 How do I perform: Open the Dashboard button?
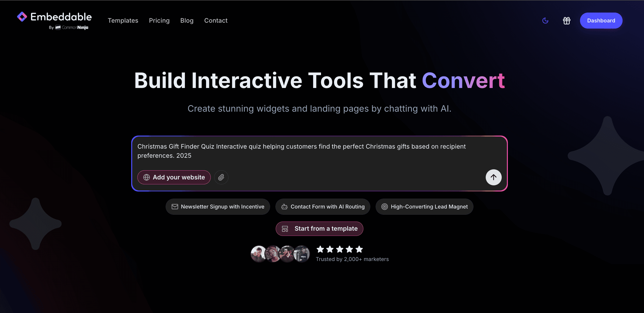point(601,20)
